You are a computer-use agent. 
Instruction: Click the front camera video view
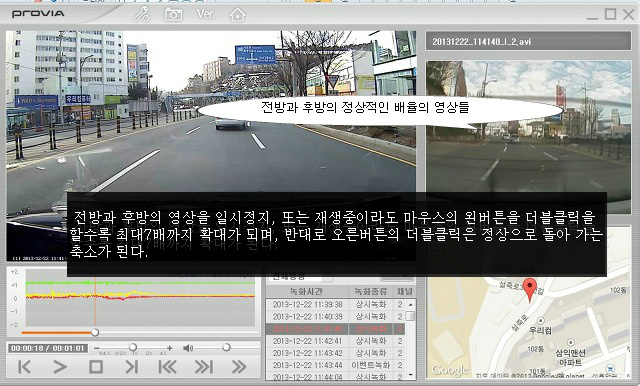(x=211, y=146)
